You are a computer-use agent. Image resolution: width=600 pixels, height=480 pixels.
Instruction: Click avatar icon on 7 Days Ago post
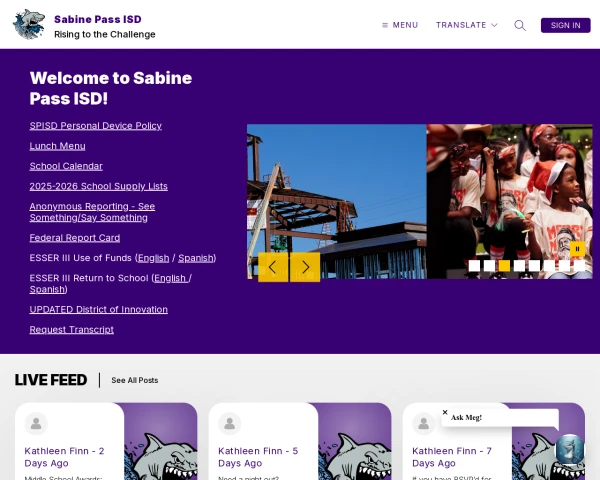[424, 424]
